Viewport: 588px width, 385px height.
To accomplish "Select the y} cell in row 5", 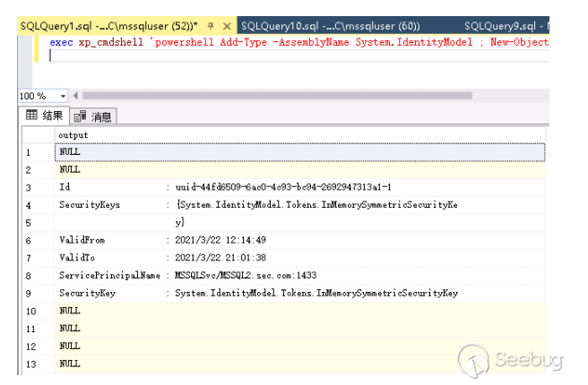I will [x=299, y=223].
